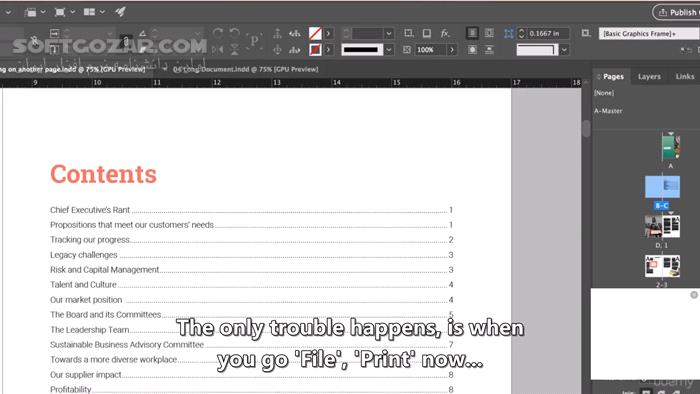Click the flip/rotate P indicator
The image size is (700, 394).
(254, 41)
